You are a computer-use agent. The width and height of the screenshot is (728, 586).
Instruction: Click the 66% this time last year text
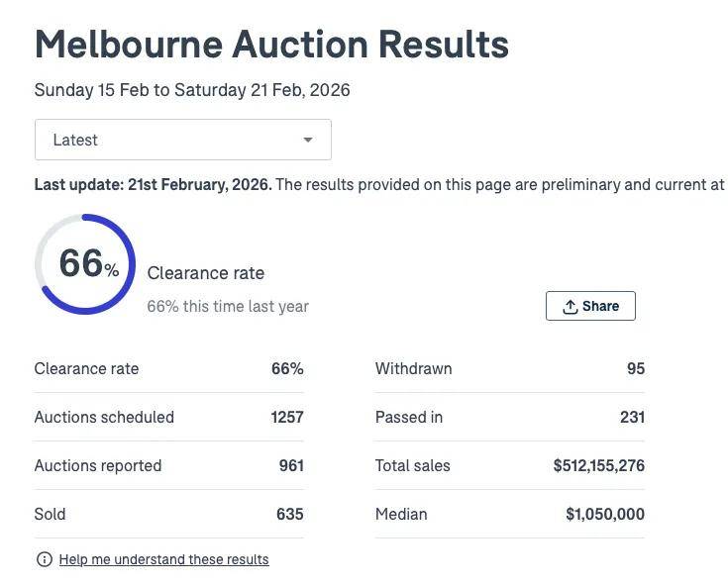click(x=228, y=307)
